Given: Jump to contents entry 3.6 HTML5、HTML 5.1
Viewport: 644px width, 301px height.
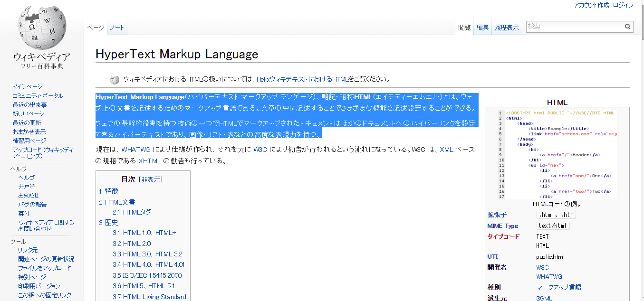Looking at the screenshot, I should coord(144,286).
